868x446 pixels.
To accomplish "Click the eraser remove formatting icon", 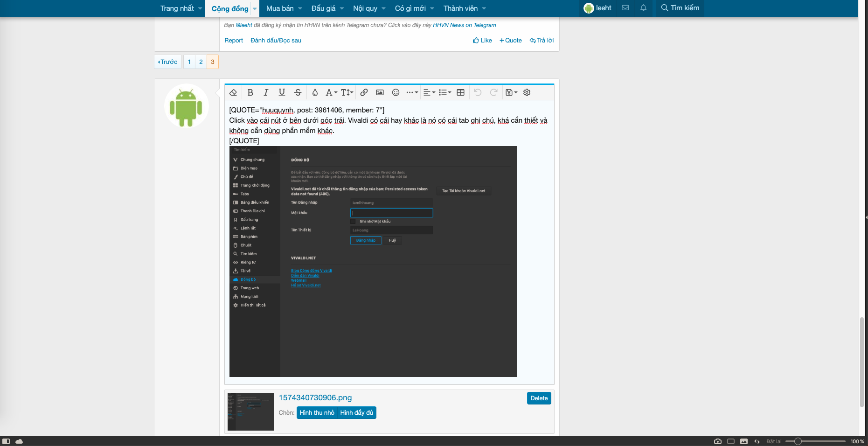I will [x=233, y=92].
